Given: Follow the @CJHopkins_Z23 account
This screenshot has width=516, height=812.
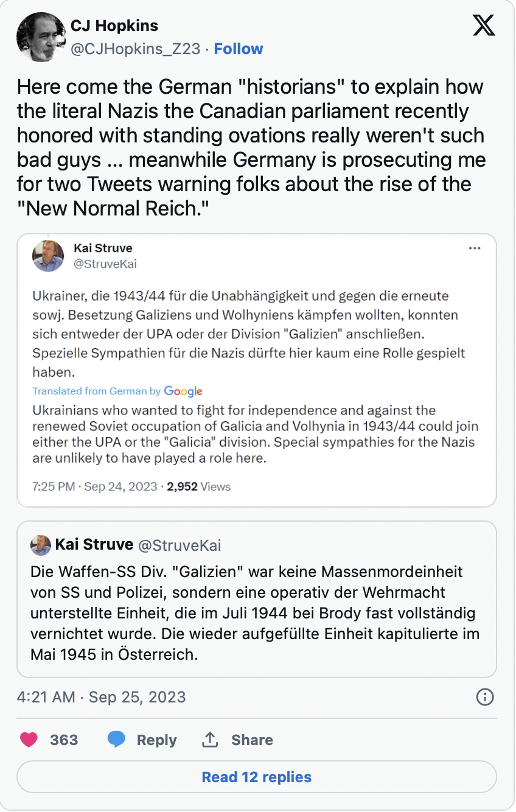Looking at the screenshot, I should [239, 49].
